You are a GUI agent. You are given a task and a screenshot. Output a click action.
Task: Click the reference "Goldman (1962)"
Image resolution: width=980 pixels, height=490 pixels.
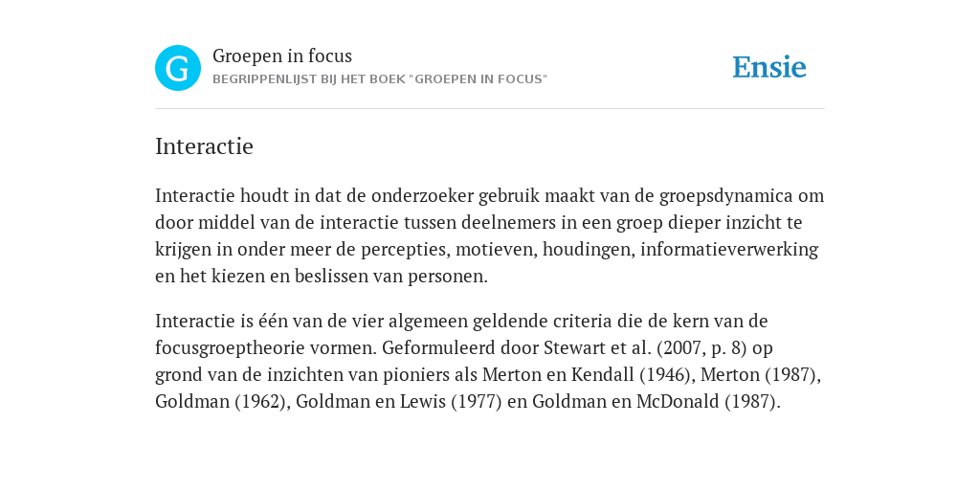click(223, 401)
